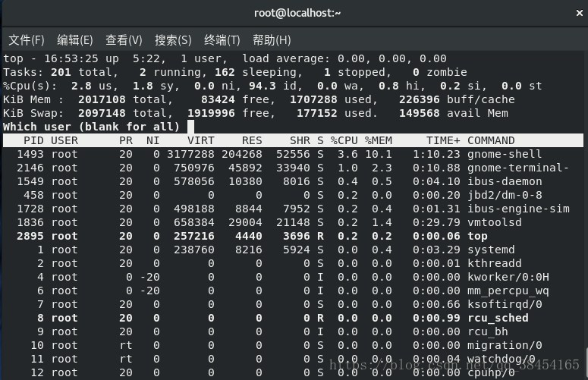The image size is (588, 380).
Task: Click the jbd2/dm-0-8 command name
Action: 505,195
